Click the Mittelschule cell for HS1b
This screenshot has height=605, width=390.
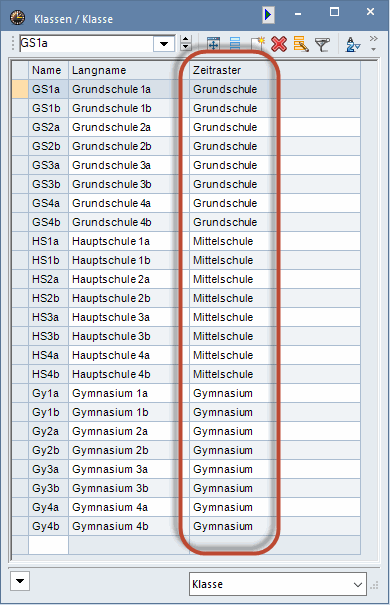point(275,260)
